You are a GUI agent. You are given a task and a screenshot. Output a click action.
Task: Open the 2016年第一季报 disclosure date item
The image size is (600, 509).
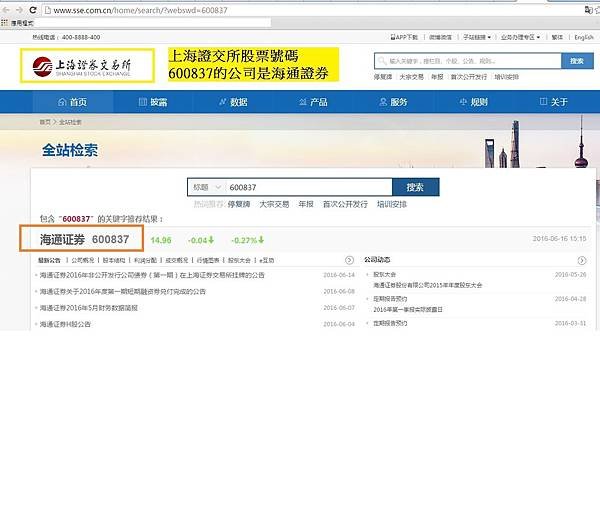click(408, 309)
